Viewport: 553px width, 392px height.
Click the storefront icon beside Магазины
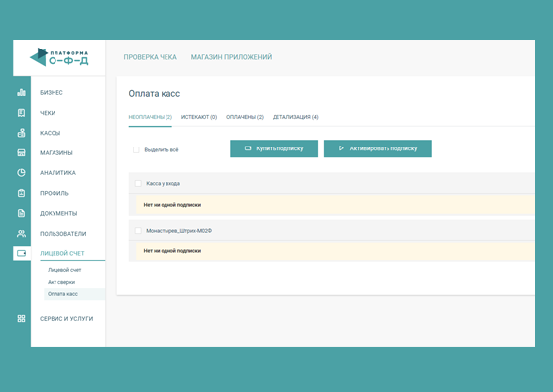[x=21, y=152]
